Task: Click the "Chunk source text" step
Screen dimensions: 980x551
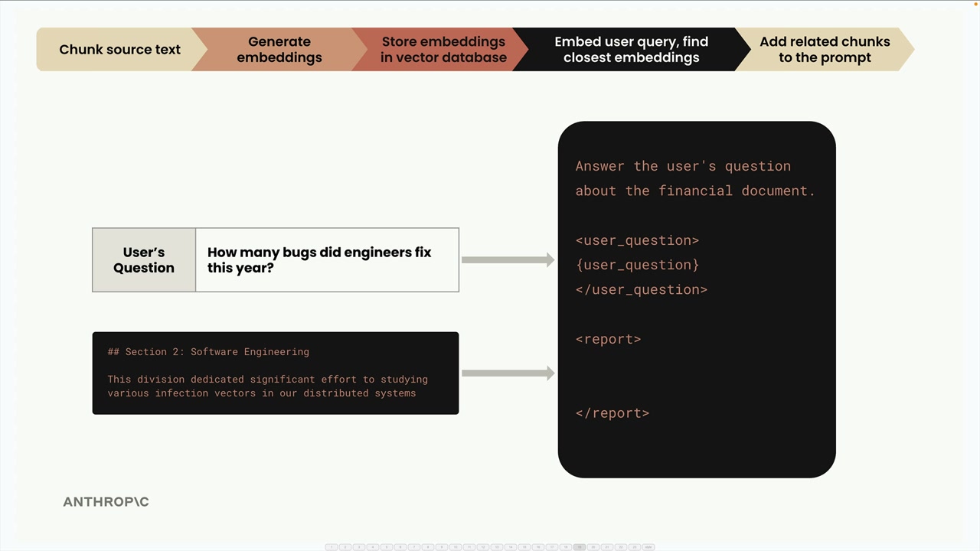Action: pyautogui.click(x=119, y=50)
